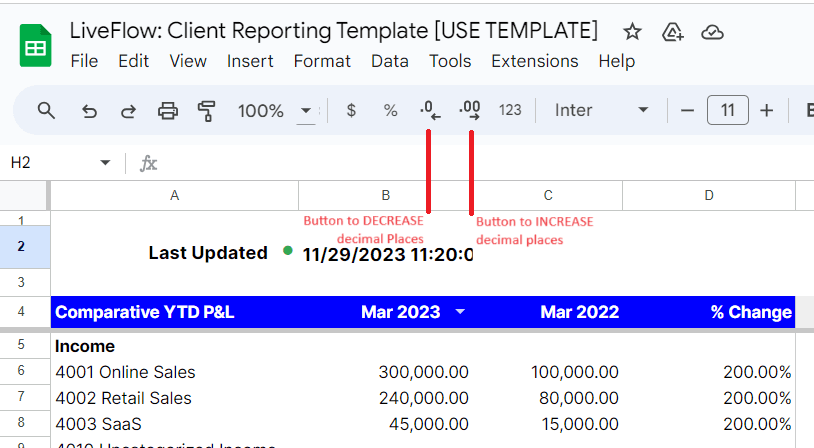Decrease font size with minus button
Viewport: 814px width, 448px height.
pos(687,110)
